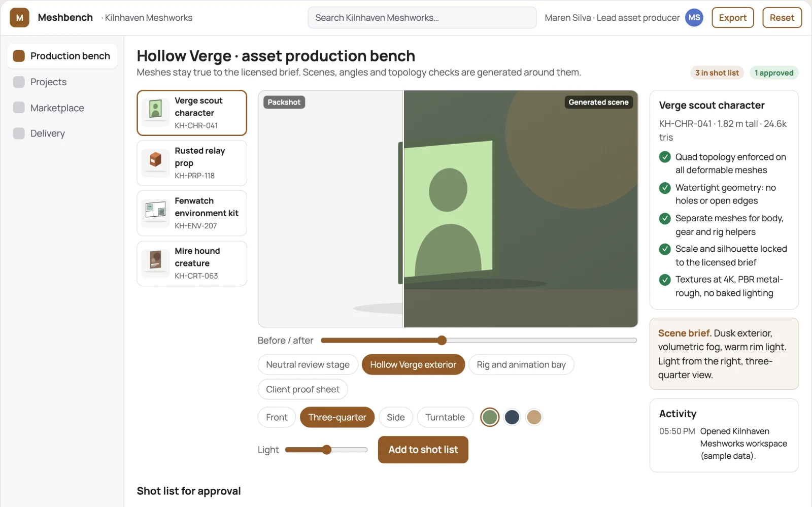The height and width of the screenshot is (507, 812).
Task: Open the Projects page
Action: (62, 82)
